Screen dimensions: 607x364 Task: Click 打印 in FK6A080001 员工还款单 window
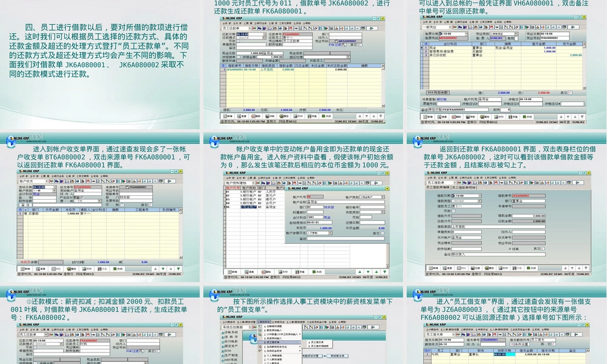pos(298,116)
